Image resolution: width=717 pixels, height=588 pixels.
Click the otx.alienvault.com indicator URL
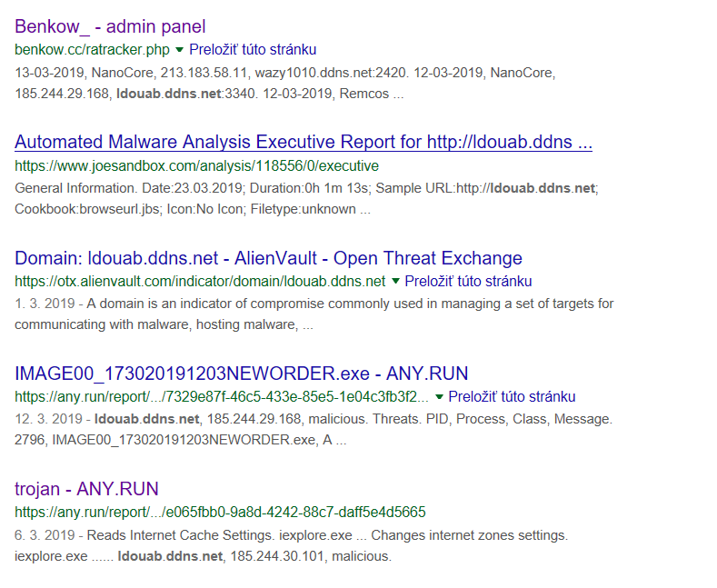200,281
